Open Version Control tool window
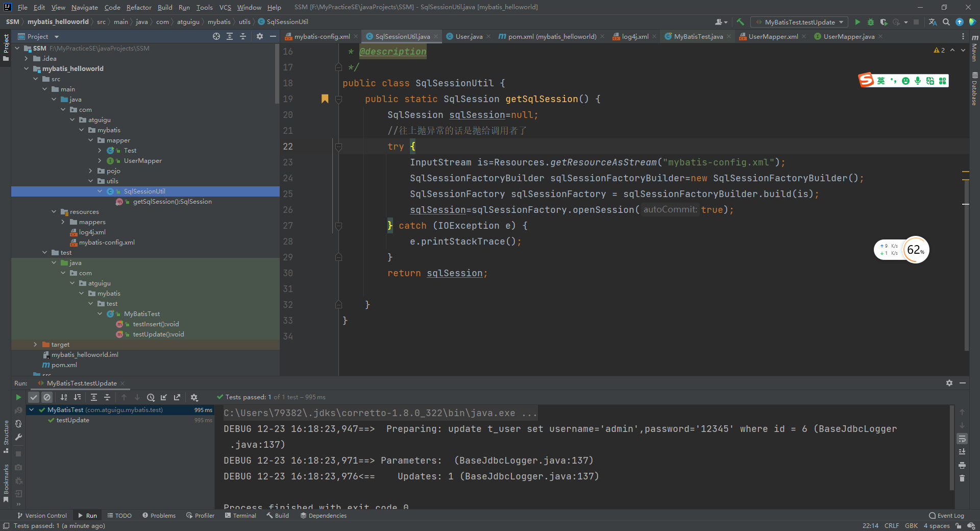The height and width of the screenshot is (531, 980). (42, 516)
